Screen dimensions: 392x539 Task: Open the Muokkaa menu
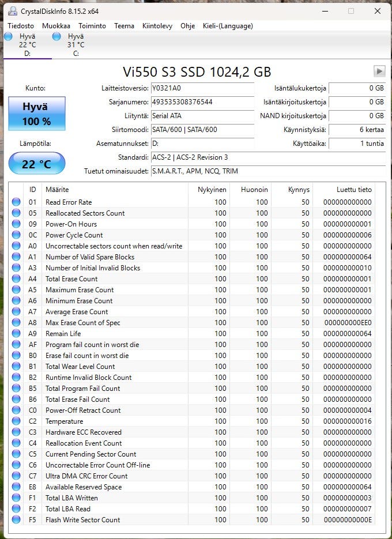[x=56, y=26]
